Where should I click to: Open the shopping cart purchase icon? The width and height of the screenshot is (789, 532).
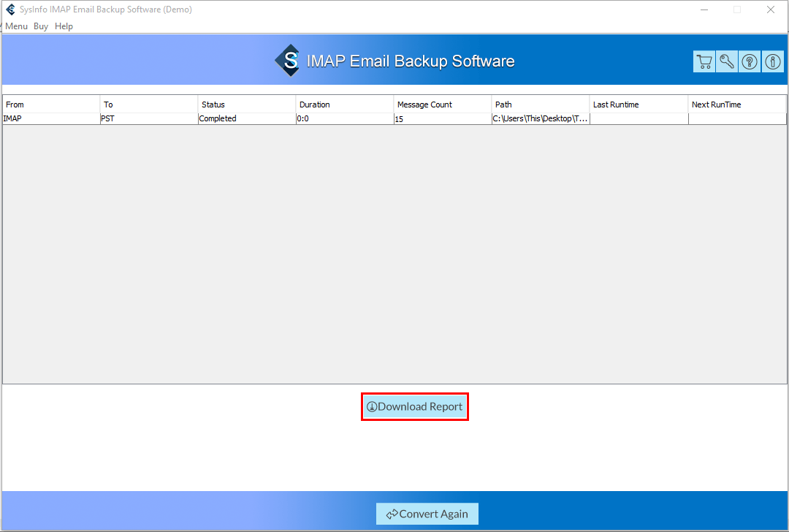[704, 61]
